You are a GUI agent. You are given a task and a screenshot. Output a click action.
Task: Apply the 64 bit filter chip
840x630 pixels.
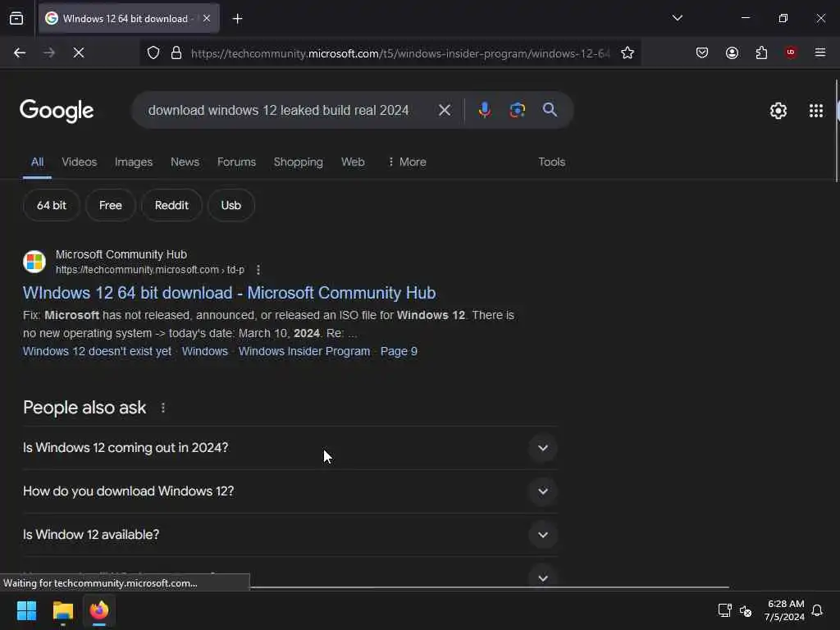(52, 205)
